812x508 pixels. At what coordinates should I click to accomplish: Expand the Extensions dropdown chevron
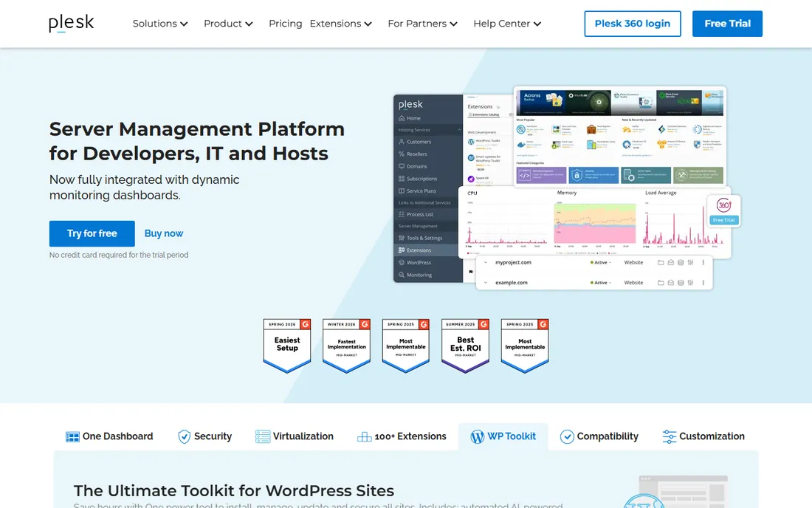pyautogui.click(x=368, y=24)
